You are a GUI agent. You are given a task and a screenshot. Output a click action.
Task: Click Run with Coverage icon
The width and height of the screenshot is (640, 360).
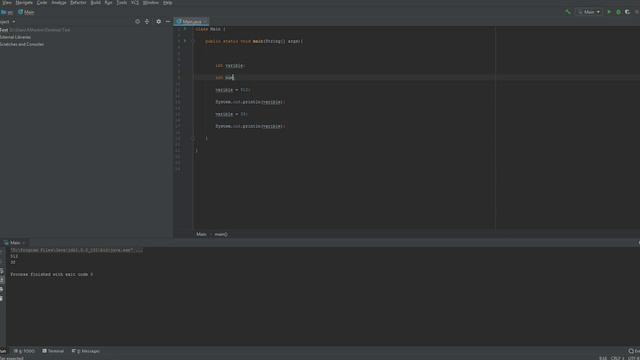coord(627,12)
